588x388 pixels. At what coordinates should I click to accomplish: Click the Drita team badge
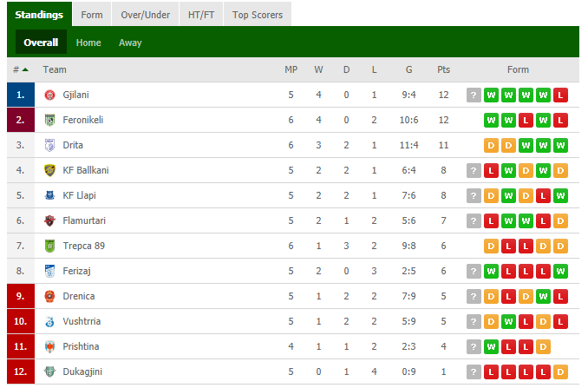49,145
